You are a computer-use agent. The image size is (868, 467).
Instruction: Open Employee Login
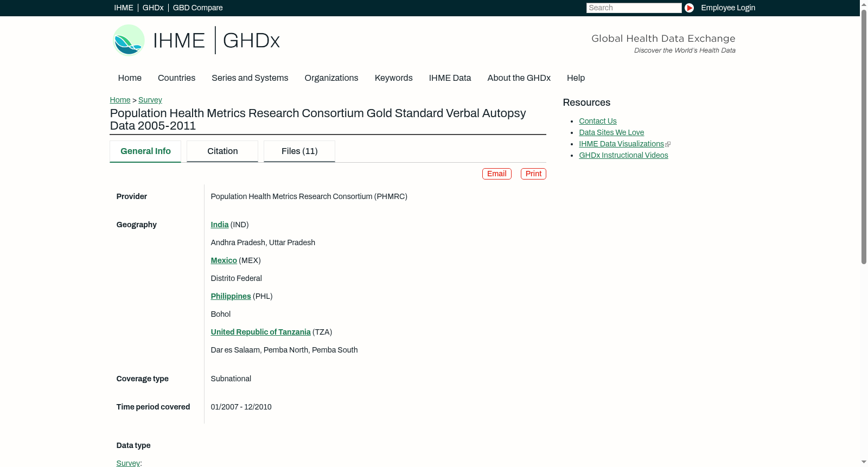click(728, 8)
